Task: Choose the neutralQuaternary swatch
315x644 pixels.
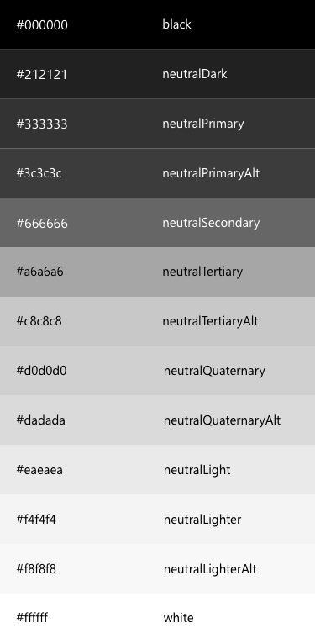Action: point(158,371)
